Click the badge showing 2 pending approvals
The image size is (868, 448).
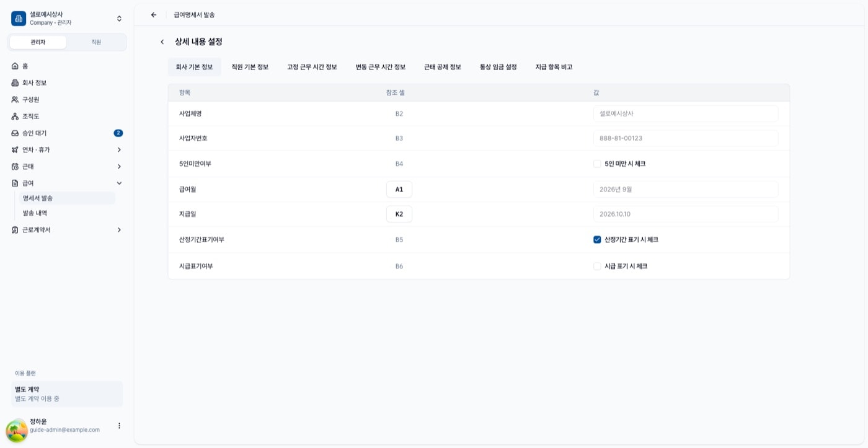pyautogui.click(x=118, y=133)
